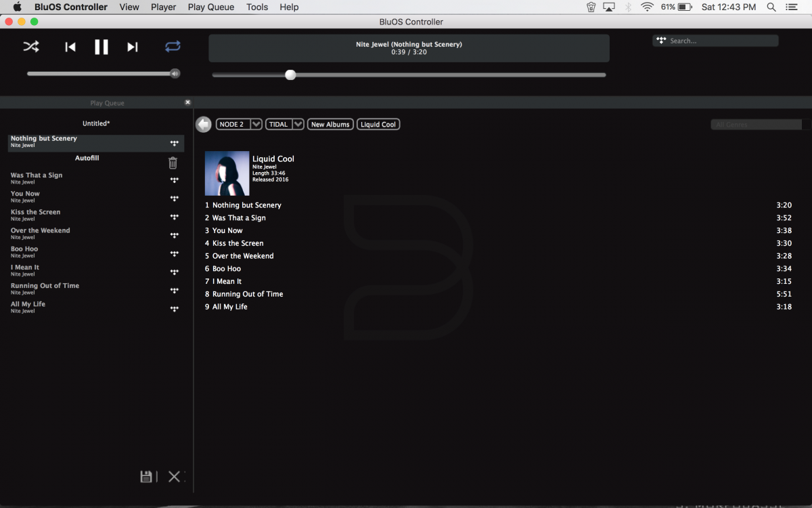Open Tidal menu for queued Kiss the Screen

175,217
